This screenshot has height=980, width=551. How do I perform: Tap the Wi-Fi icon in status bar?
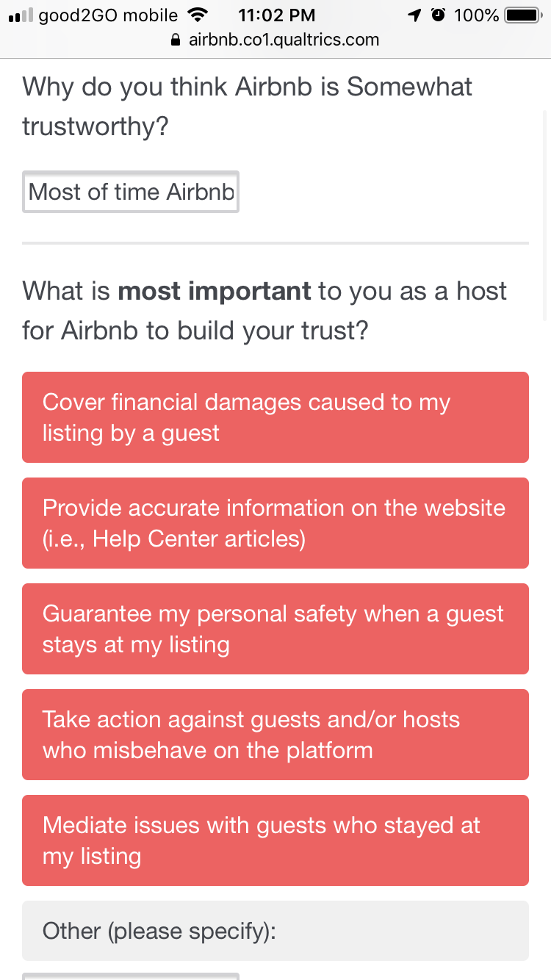197,15
